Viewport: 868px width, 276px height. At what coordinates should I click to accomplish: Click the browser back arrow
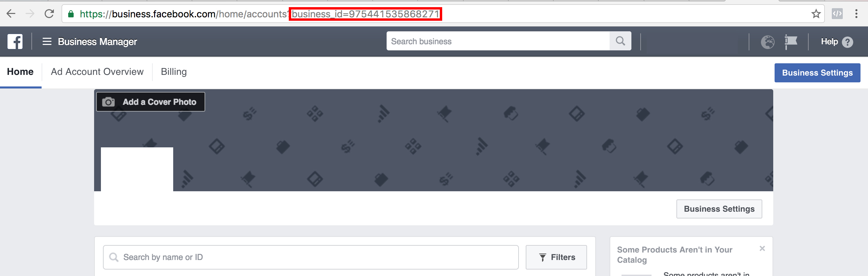point(11,14)
